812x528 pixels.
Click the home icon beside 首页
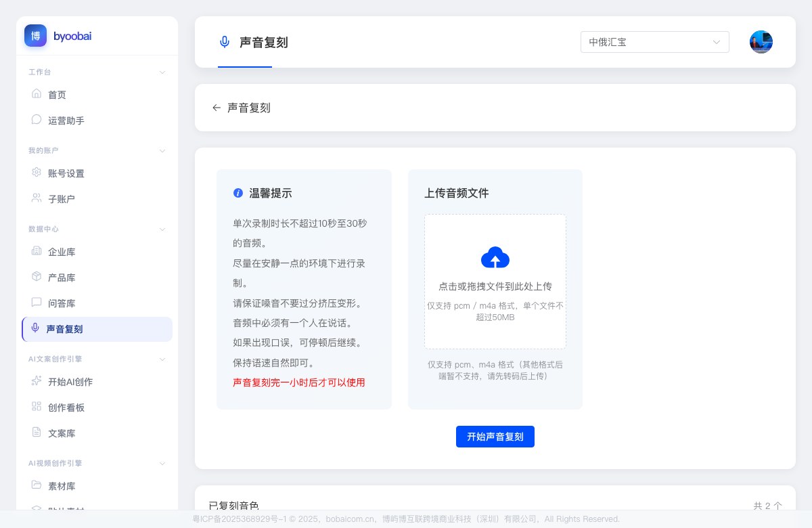tap(37, 94)
